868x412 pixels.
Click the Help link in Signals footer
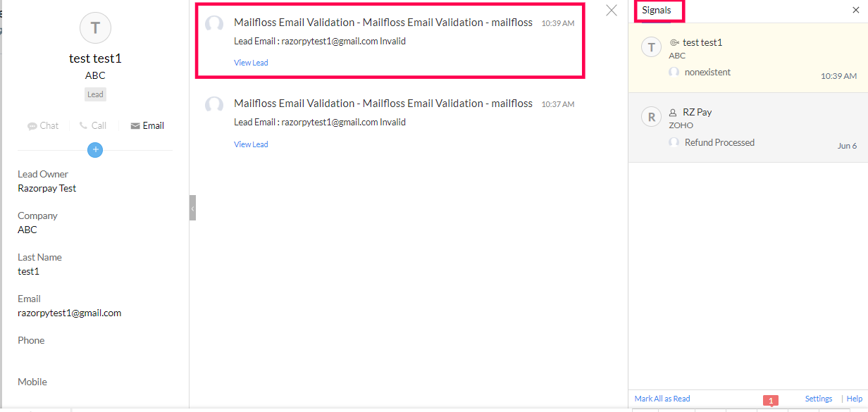point(855,399)
